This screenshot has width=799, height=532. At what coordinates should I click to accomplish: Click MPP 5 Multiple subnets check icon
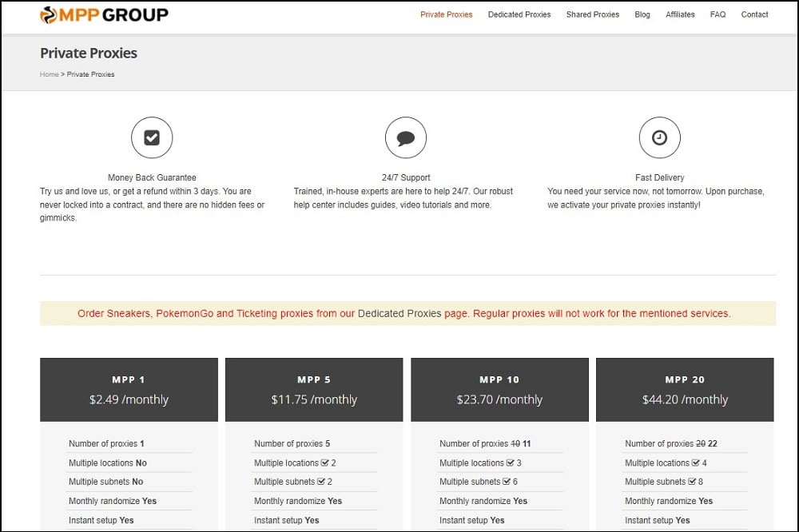click(321, 481)
